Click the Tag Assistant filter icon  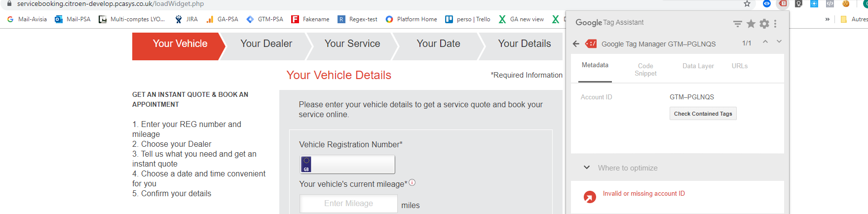tap(737, 23)
